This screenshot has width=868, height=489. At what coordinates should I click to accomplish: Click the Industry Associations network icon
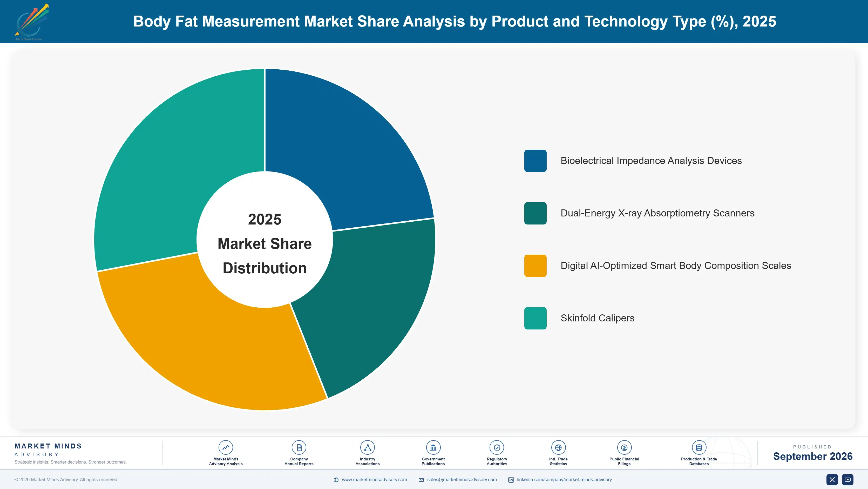(x=367, y=447)
